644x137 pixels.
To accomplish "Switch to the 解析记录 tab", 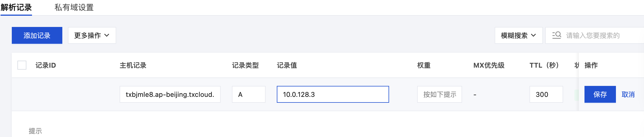I will 16,7.
